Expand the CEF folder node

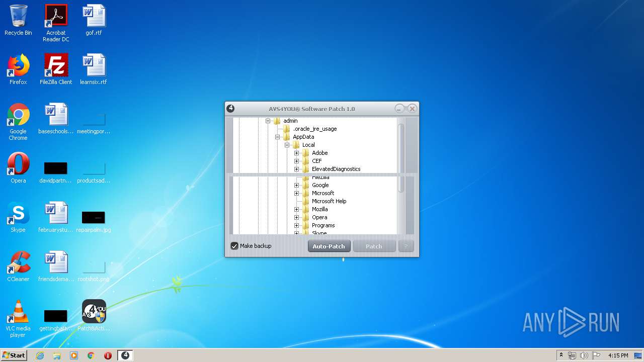(x=297, y=161)
